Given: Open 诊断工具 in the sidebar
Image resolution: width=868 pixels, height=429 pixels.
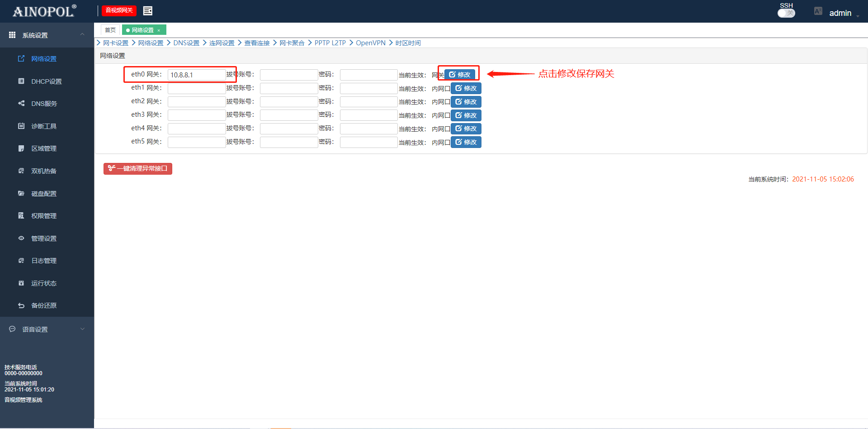Looking at the screenshot, I should (x=44, y=126).
